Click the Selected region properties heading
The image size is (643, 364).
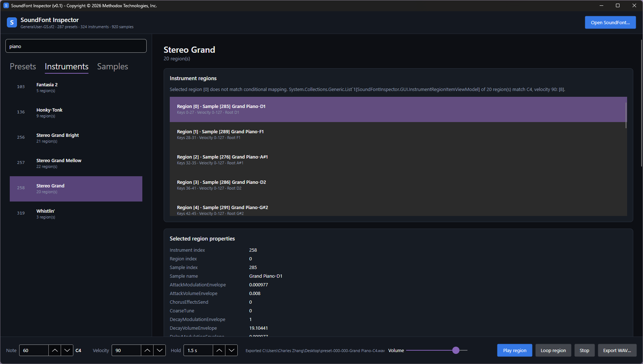coord(202,239)
